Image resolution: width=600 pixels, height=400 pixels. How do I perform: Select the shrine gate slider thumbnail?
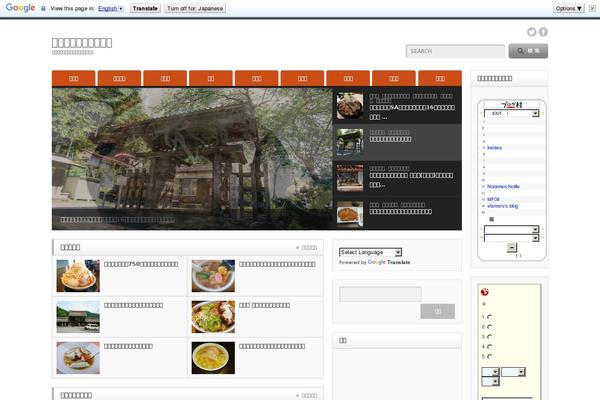pyautogui.click(x=350, y=142)
